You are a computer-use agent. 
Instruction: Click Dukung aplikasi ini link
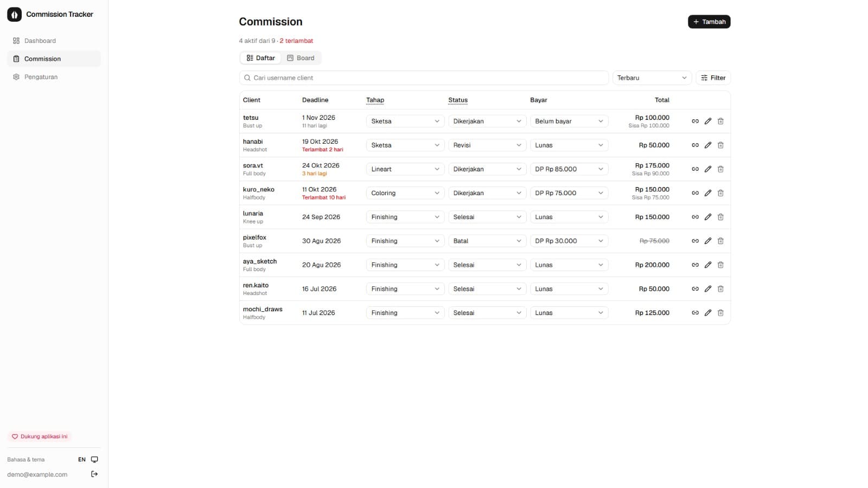(40, 436)
